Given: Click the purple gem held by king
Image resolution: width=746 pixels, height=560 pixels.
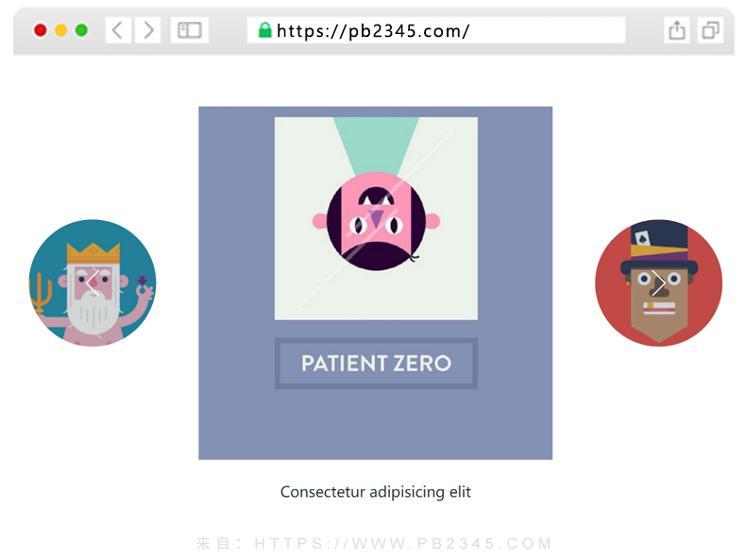Looking at the screenshot, I should click(143, 280).
